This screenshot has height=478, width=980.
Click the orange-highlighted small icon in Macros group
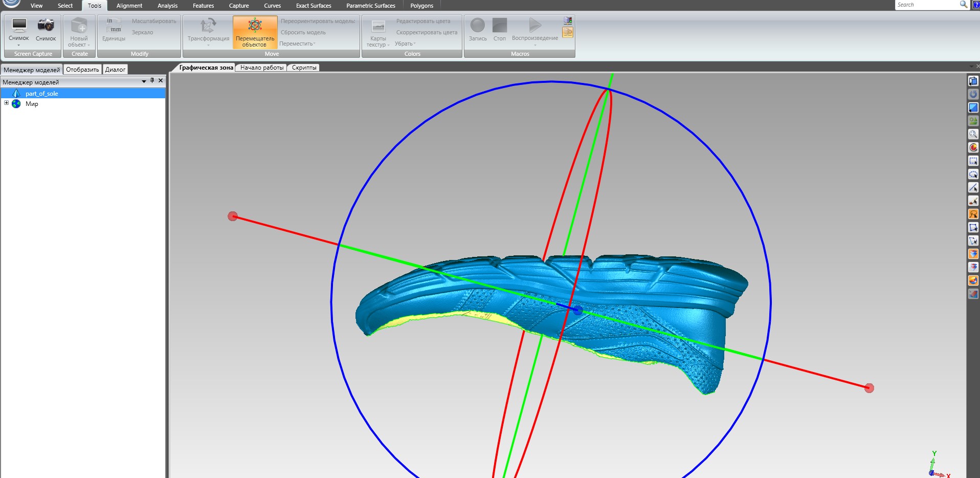[x=568, y=33]
